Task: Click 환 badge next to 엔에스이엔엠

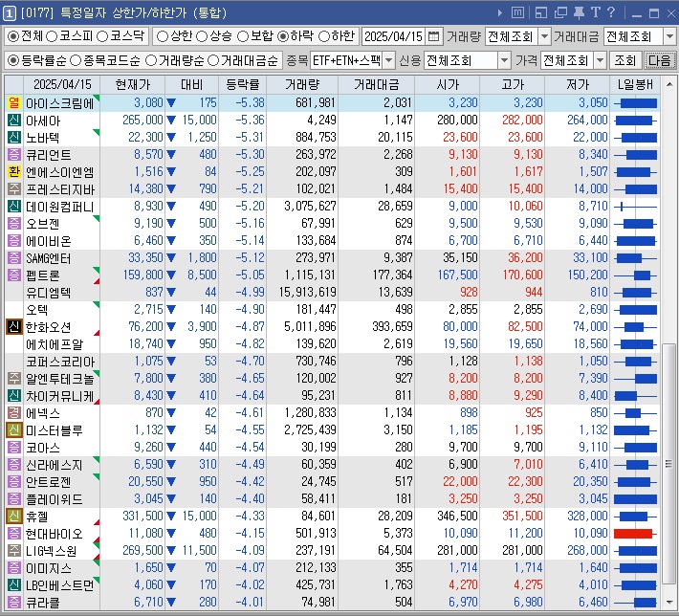Action: pos(13,172)
